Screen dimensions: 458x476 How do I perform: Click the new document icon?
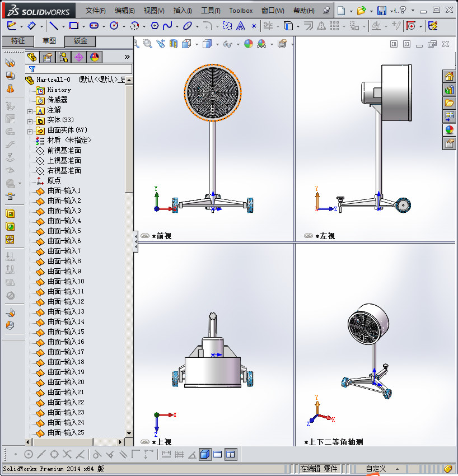pyautogui.click(x=341, y=11)
